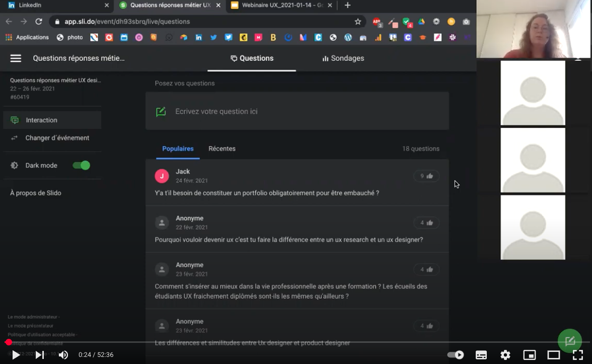Toggle video subtitles
The width and height of the screenshot is (592, 364).
[481, 354]
